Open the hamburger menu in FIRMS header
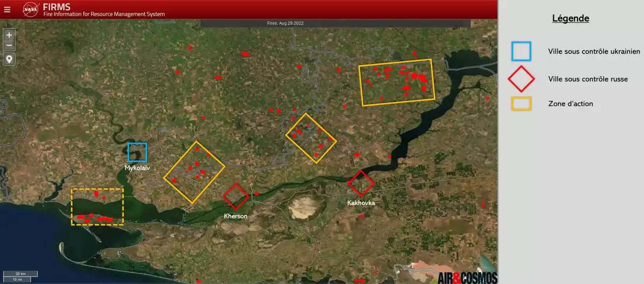 tap(7, 9)
